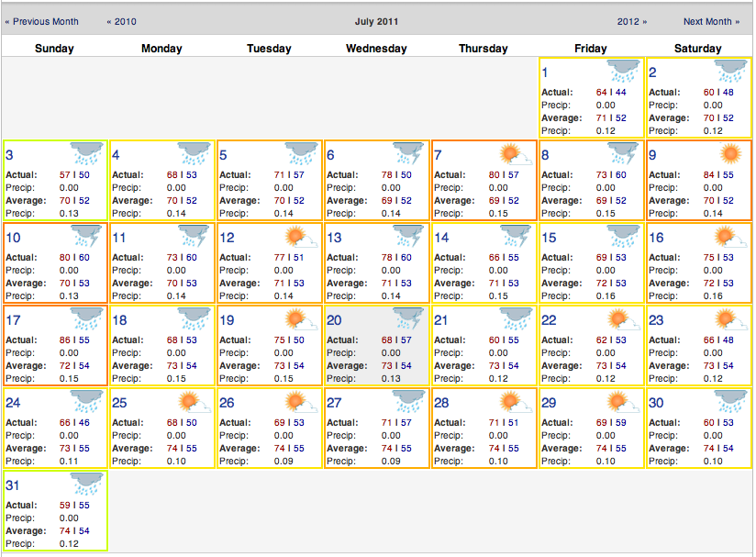Click the sun icon on July 9
Image resolution: width=756 pixels, height=557 pixels.
click(729, 153)
